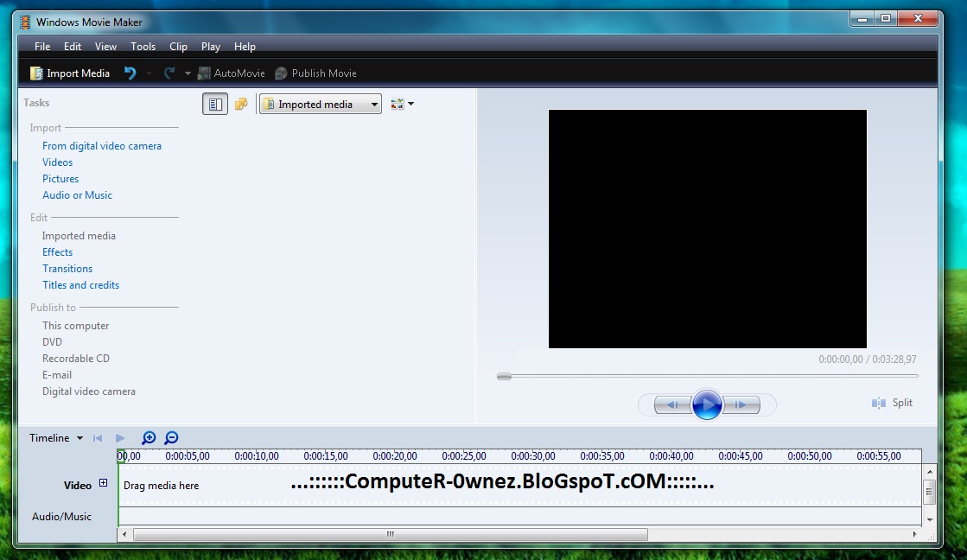This screenshot has width=967, height=560.
Task: Open the Timeline view dropdown
Action: 56,438
